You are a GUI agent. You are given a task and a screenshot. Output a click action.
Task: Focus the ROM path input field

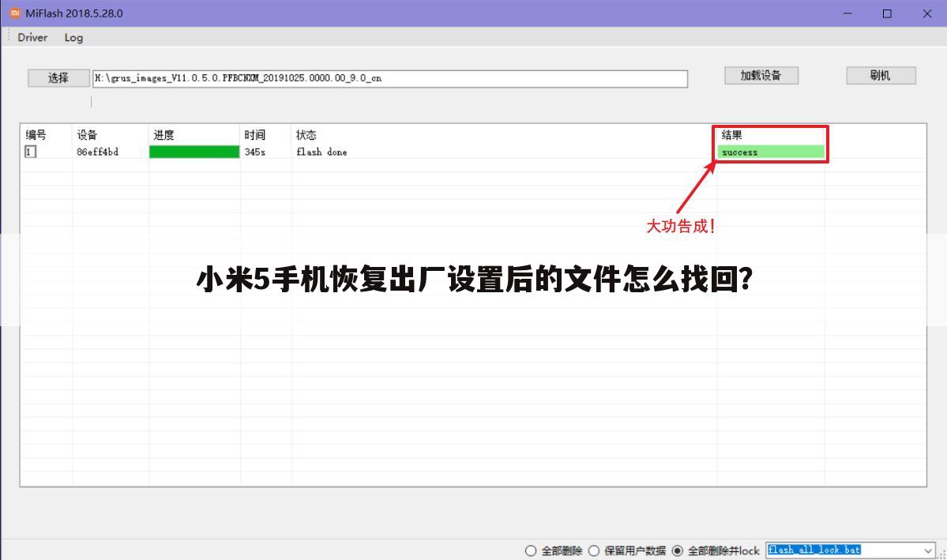[x=390, y=78]
